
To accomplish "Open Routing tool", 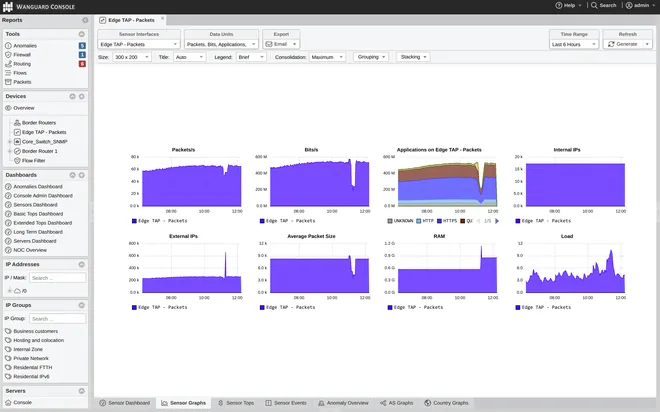I will pyautogui.click(x=22, y=64).
